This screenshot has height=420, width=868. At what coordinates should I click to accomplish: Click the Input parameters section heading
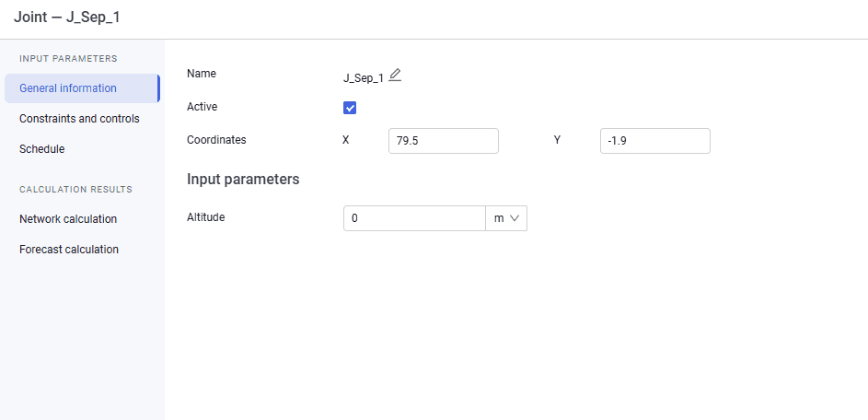(243, 180)
